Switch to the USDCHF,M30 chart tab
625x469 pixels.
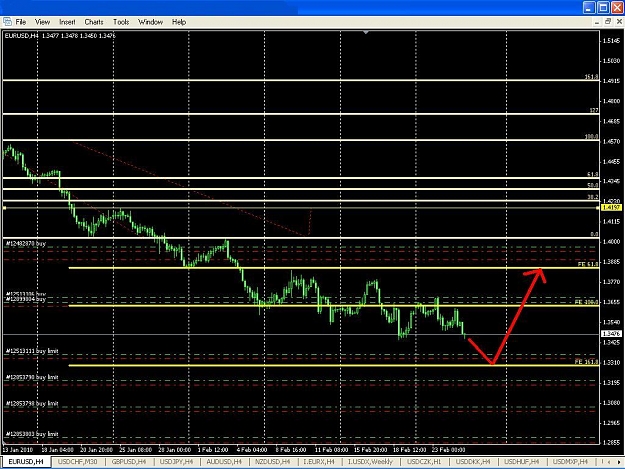(x=77, y=462)
